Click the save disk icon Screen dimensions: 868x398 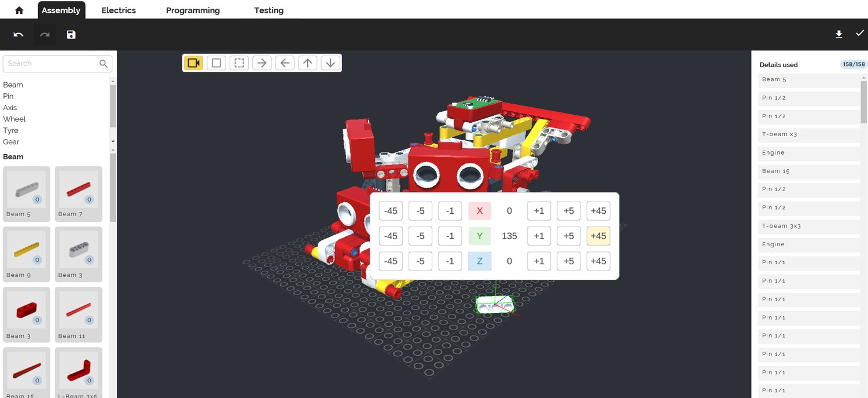[x=71, y=35]
